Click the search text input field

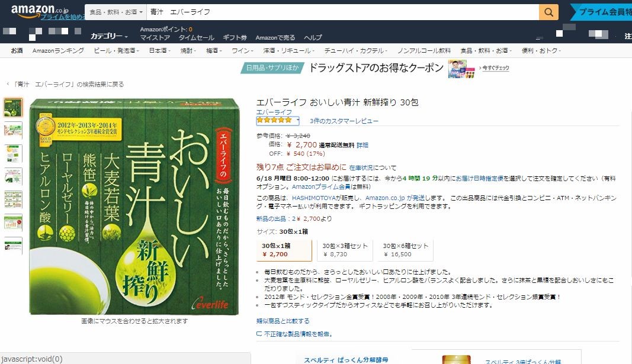tap(342, 12)
